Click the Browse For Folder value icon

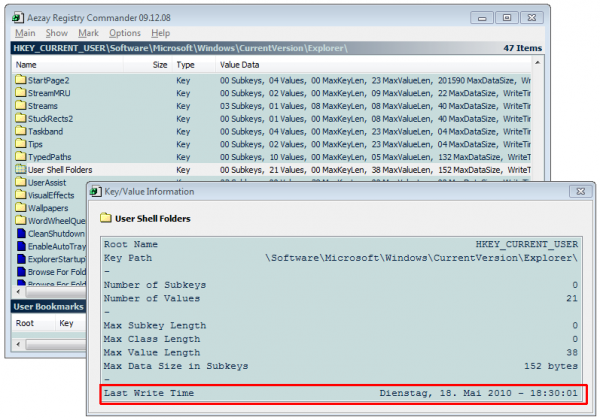coord(21,272)
